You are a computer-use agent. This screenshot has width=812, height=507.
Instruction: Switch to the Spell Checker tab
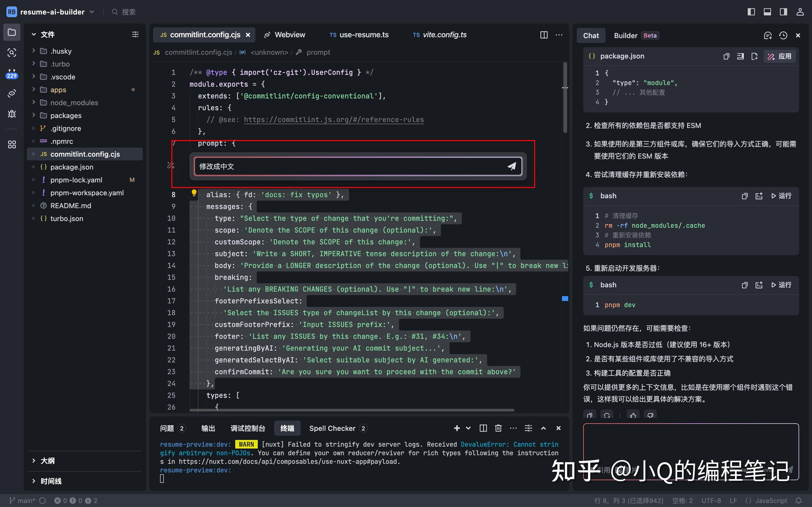pos(332,428)
